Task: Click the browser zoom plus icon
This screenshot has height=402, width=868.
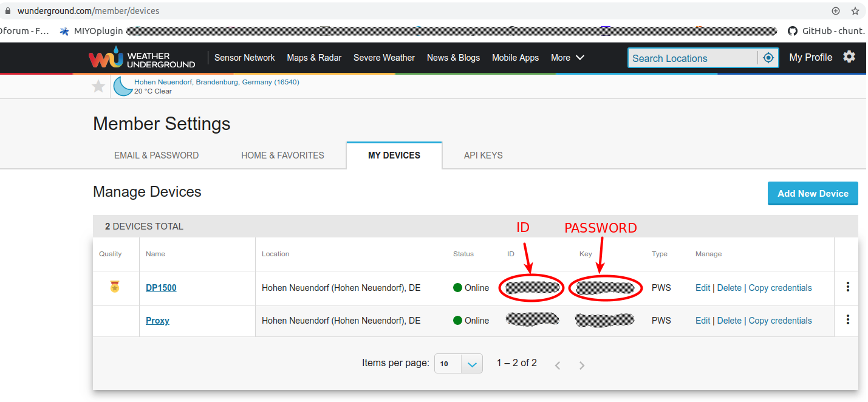Action: (x=836, y=11)
